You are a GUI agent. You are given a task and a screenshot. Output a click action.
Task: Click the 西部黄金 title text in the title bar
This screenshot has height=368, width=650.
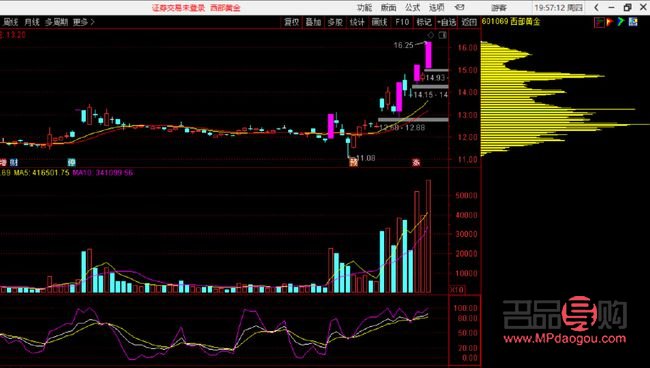click(225, 8)
